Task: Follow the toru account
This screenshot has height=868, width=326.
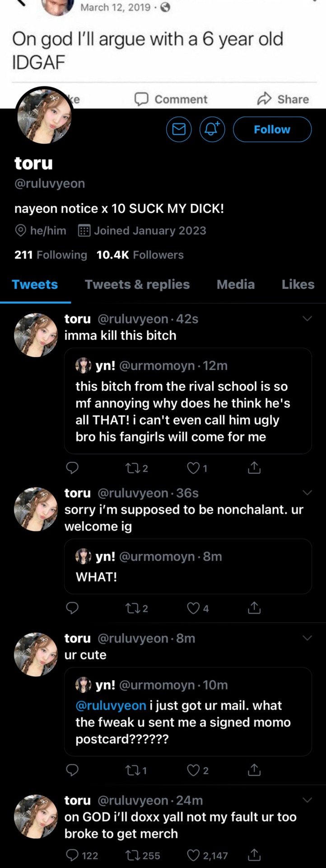Action: click(272, 129)
